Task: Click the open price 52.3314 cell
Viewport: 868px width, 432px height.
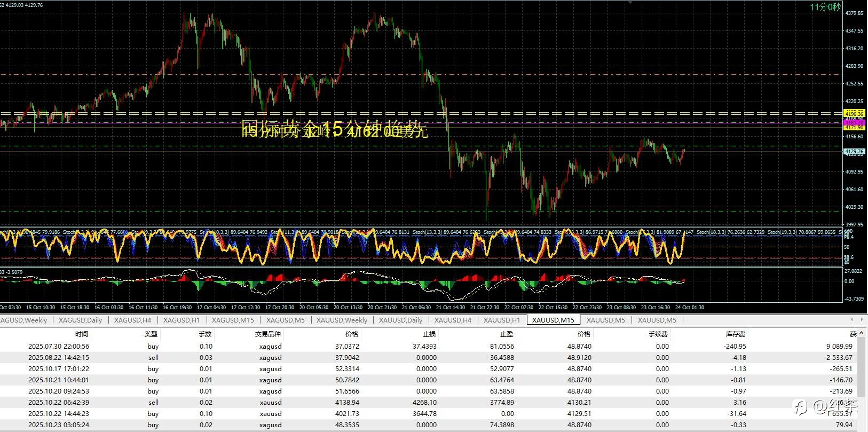Action: click(x=347, y=368)
